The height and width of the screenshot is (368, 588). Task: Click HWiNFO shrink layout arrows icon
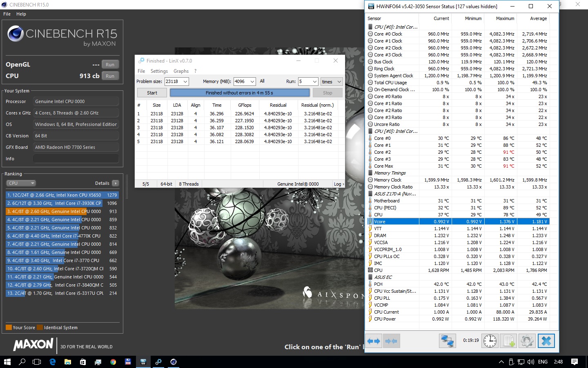tap(391, 341)
